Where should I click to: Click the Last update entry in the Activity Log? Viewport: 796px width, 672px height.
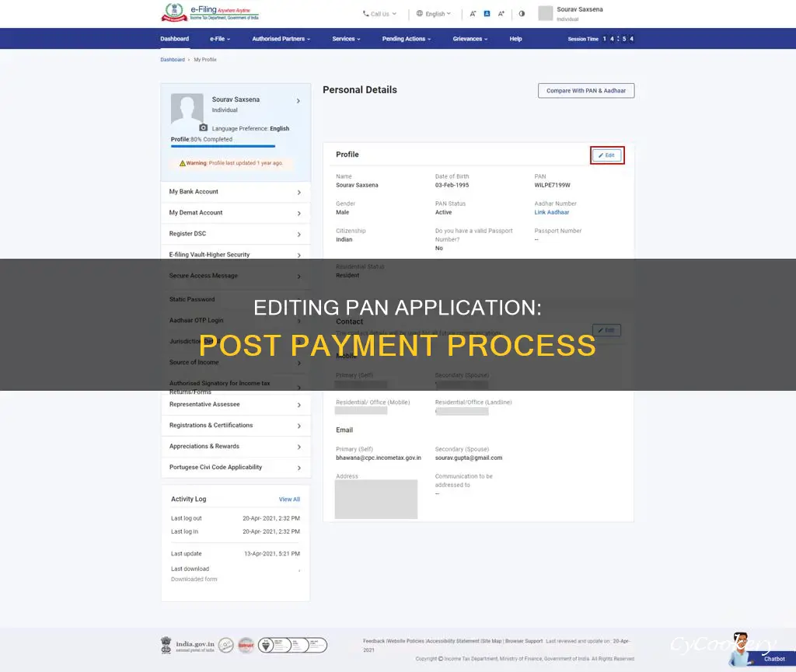coord(236,554)
